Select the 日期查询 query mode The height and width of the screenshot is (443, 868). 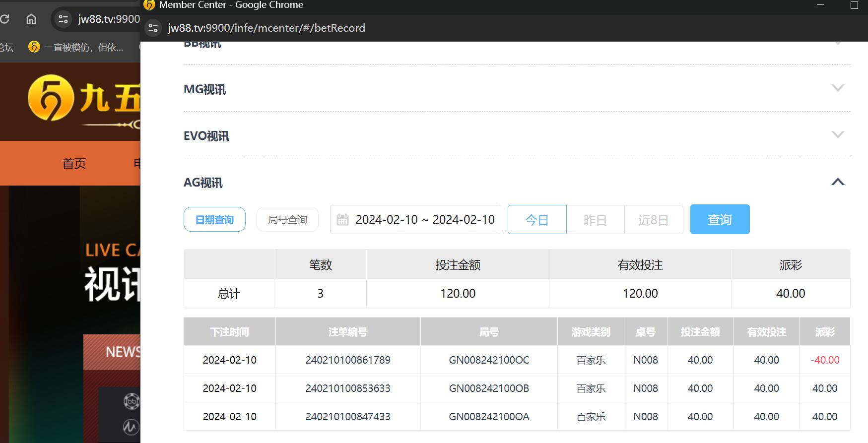[214, 220]
